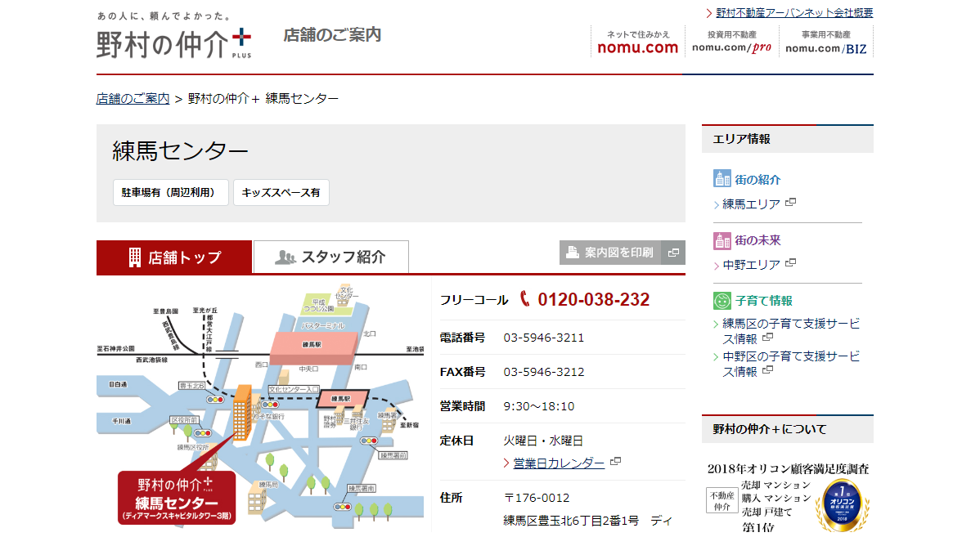Click external-window icon beside 中野エリア
Screen dimensions: 980x537
pos(790,263)
